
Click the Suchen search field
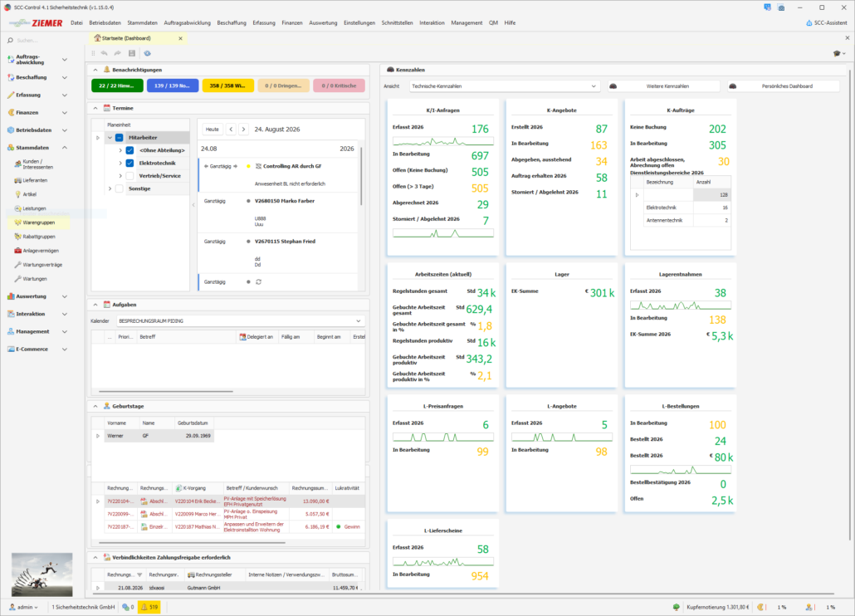point(42,41)
